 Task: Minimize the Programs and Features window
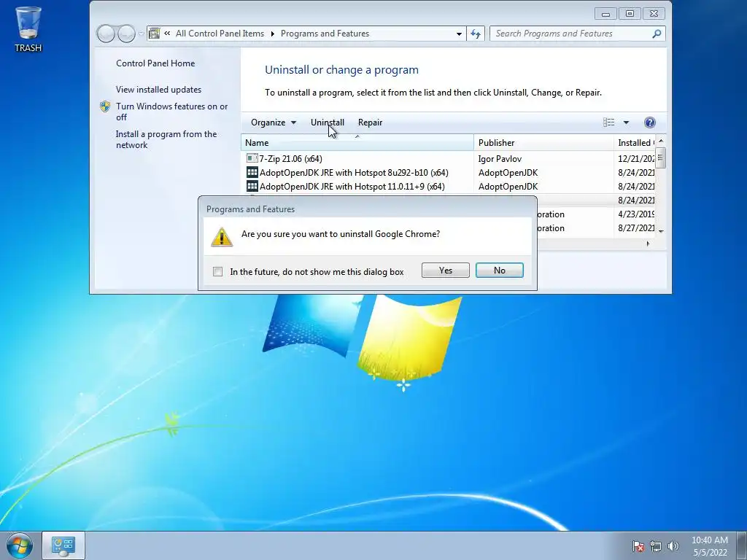point(606,14)
